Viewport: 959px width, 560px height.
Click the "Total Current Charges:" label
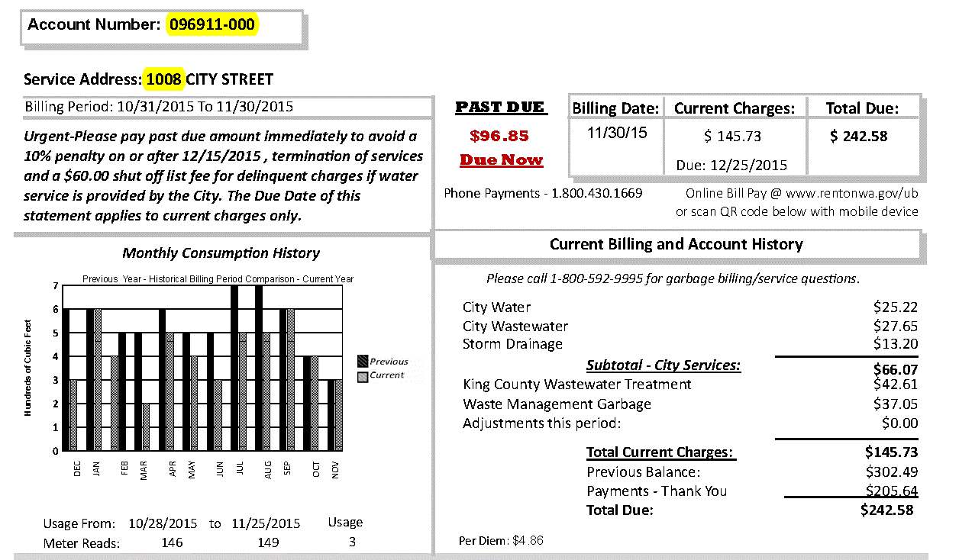[660, 452]
